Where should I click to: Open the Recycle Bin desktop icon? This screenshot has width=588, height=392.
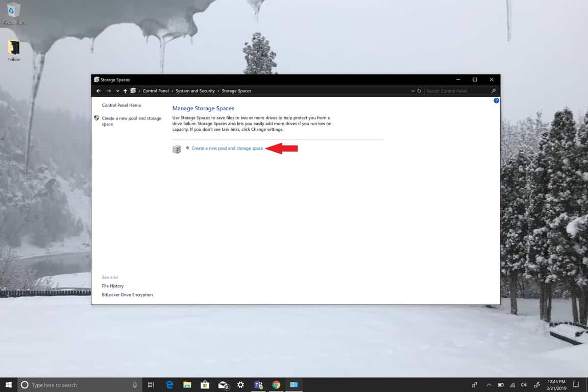click(x=14, y=13)
